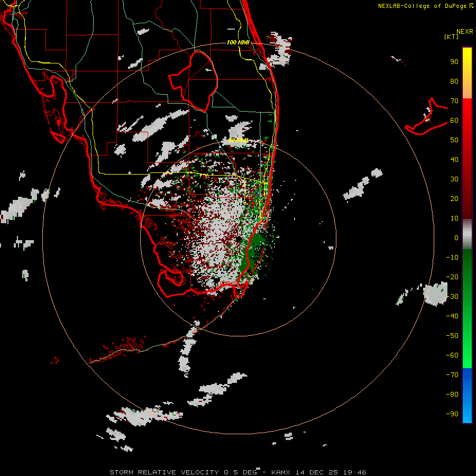476x476 pixels.
Task: Select the -50 knot scale value
Action: pos(452,336)
